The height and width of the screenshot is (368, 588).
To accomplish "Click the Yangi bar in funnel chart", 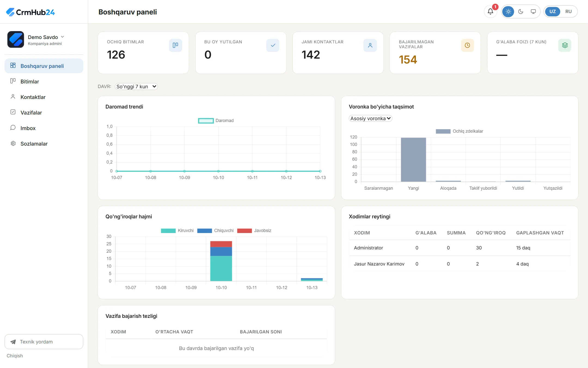I will (413, 159).
